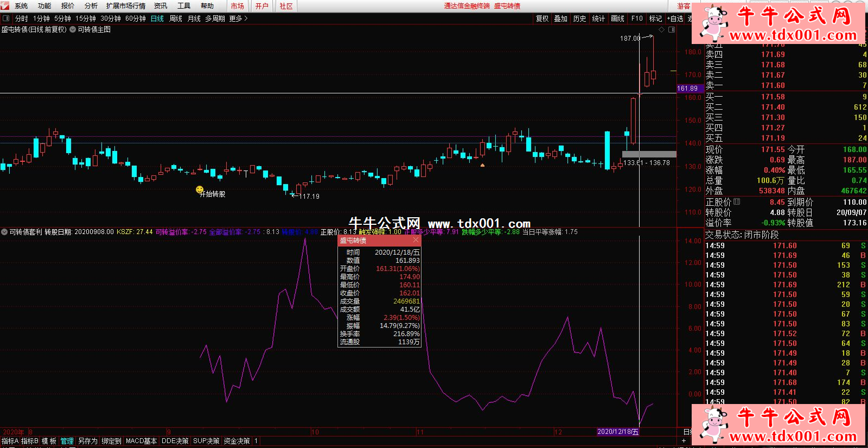Open the 分析 menu
This screenshot has height=448, width=868.
[x=91, y=6]
